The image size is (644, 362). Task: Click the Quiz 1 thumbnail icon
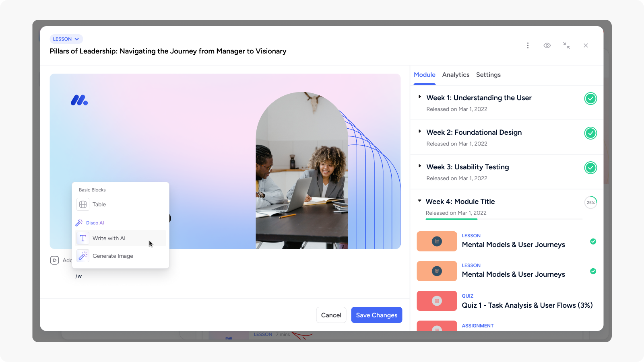pyautogui.click(x=437, y=301)
